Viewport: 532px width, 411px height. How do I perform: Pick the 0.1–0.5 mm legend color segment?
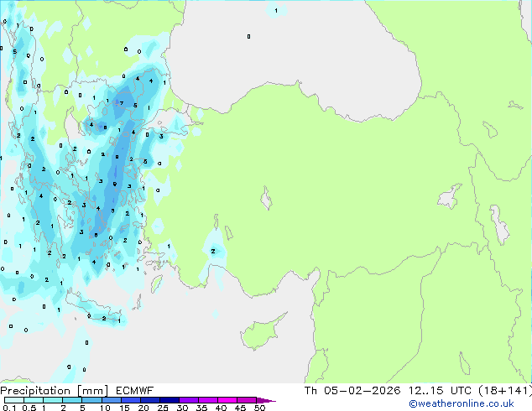tap(14, 400)
